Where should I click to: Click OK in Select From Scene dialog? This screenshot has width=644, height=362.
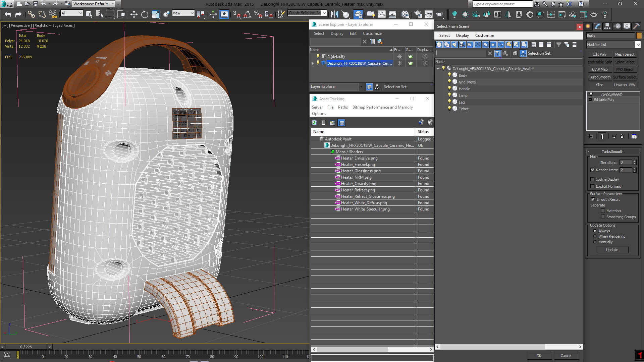tap(539, 356)
